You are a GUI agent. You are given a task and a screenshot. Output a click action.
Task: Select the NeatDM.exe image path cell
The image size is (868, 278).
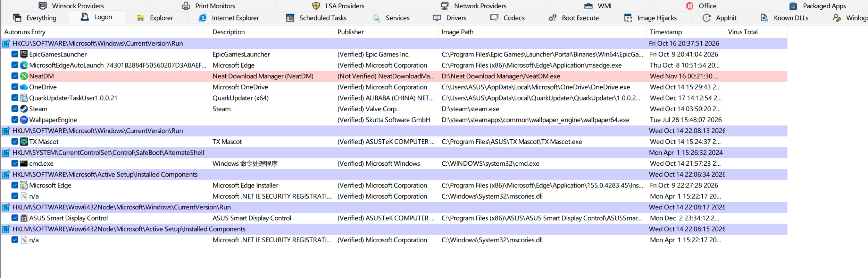coord(501,76)
